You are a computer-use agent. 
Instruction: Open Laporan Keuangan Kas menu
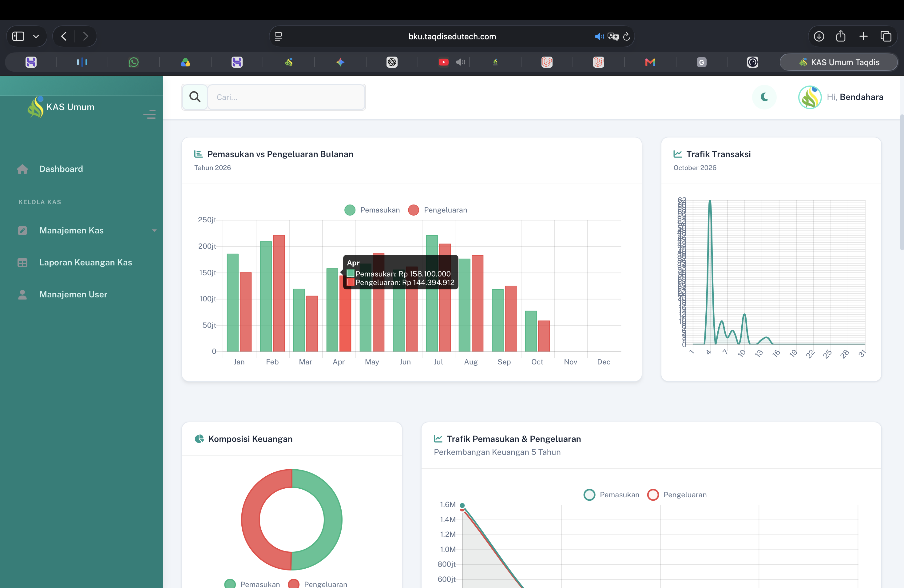(85, 262)
